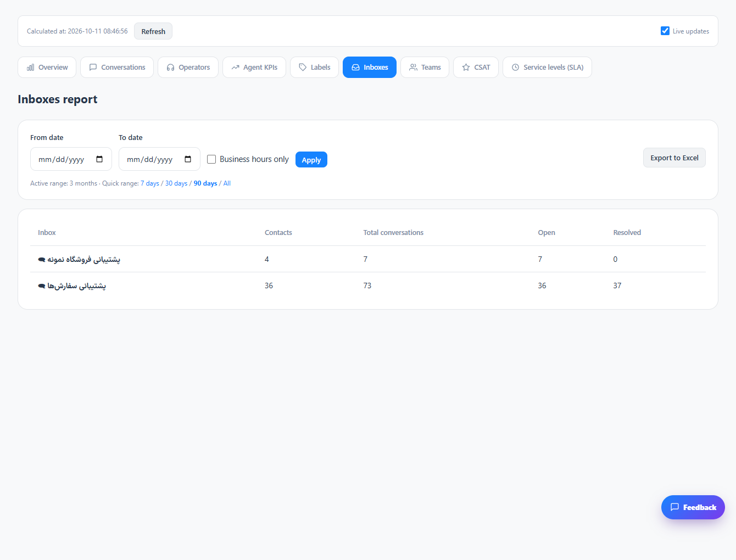The height and width of the screenshot is (560, 736).
Task: Set quick range to 7 days
Action: (x=150, y=183)
